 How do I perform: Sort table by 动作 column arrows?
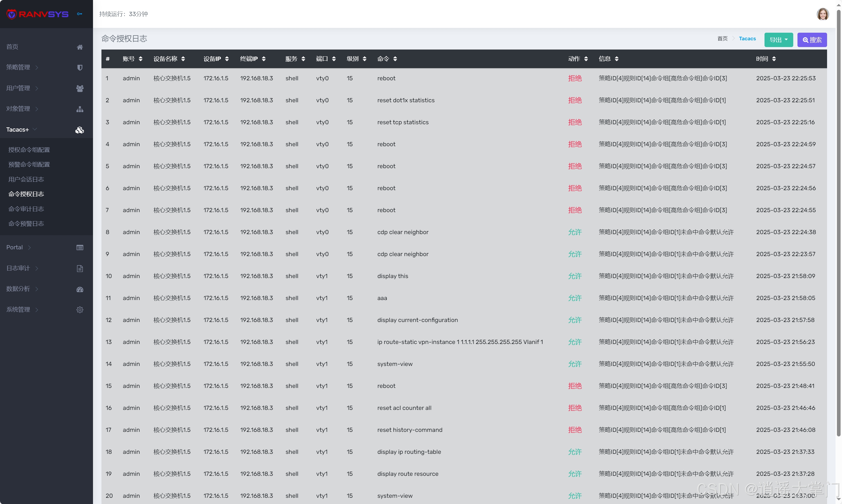tap(586, 59)
